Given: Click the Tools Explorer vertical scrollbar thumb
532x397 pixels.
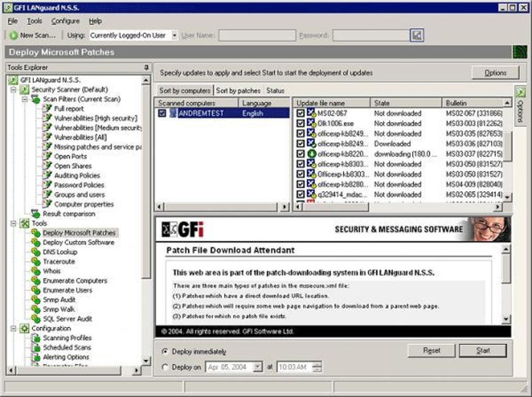Looking at the screenshot, I should tap(146, 181).
